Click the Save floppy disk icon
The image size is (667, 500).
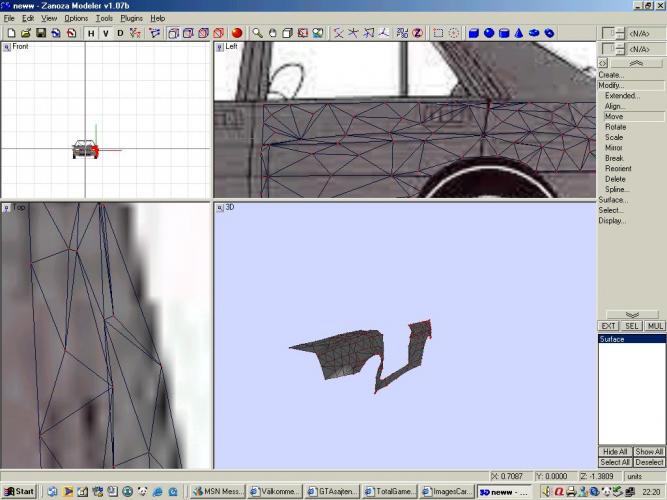tap(40, 33)
